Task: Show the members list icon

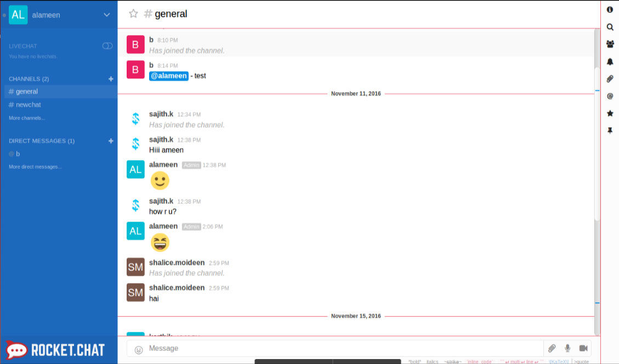Action: pos(610,44)
